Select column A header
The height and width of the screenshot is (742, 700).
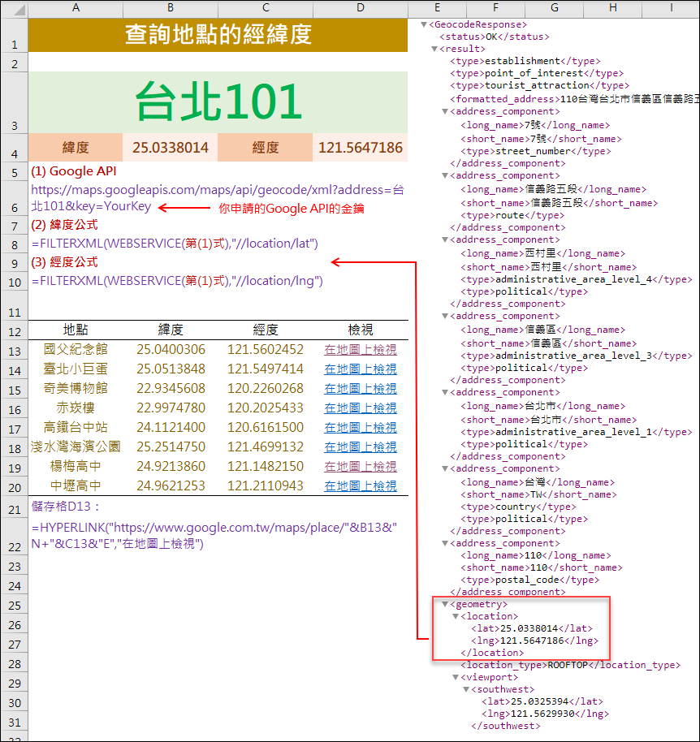click(76, 8)
